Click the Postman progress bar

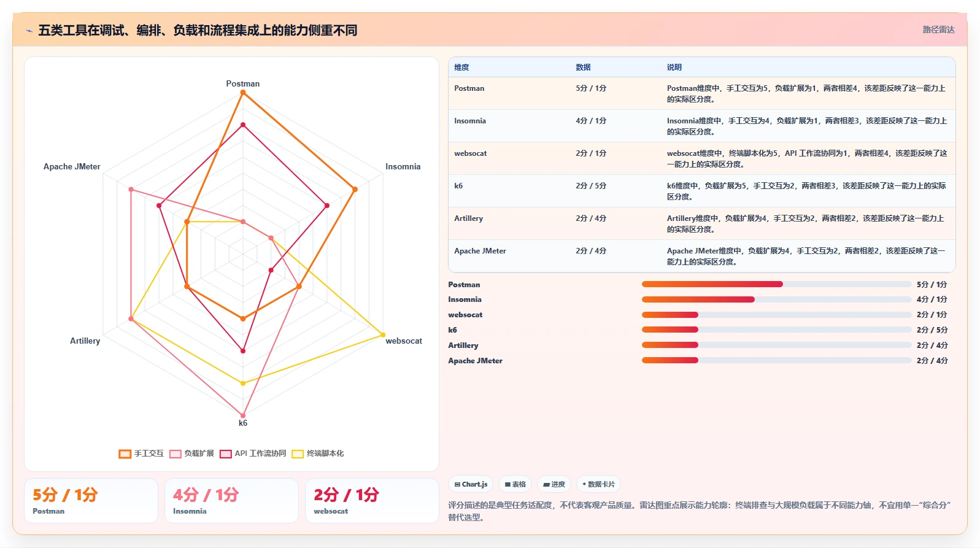(776, 284)
